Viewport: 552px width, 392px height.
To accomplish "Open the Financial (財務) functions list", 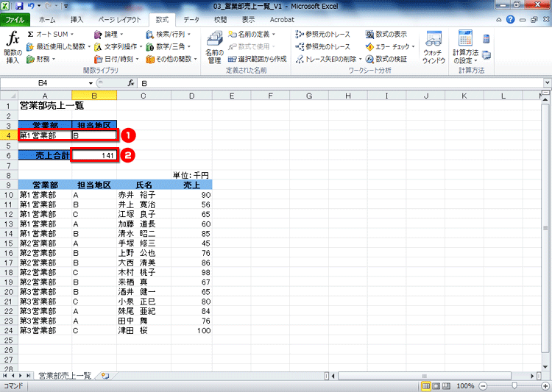I will click(41, 59).
